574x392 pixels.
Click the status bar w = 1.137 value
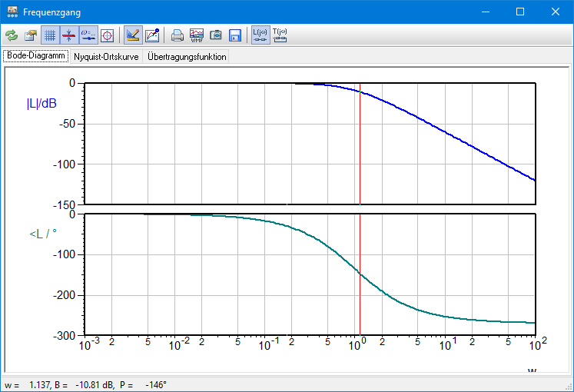point(27,384)
